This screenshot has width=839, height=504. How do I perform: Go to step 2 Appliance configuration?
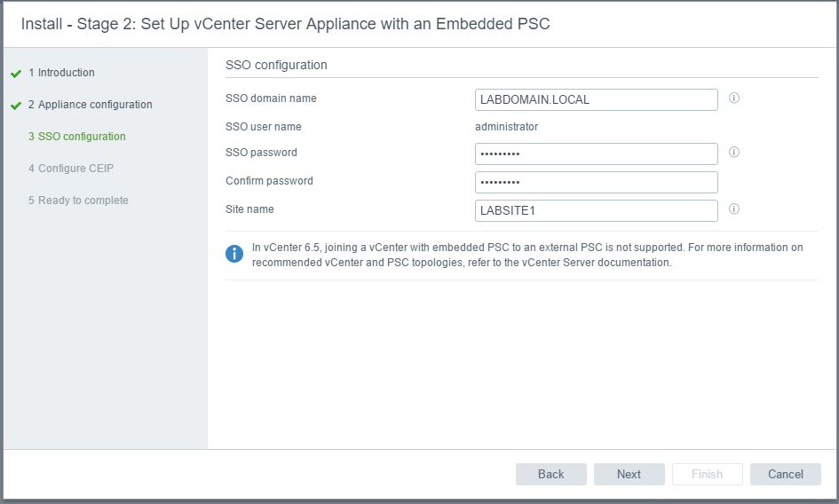pos(91,105)
